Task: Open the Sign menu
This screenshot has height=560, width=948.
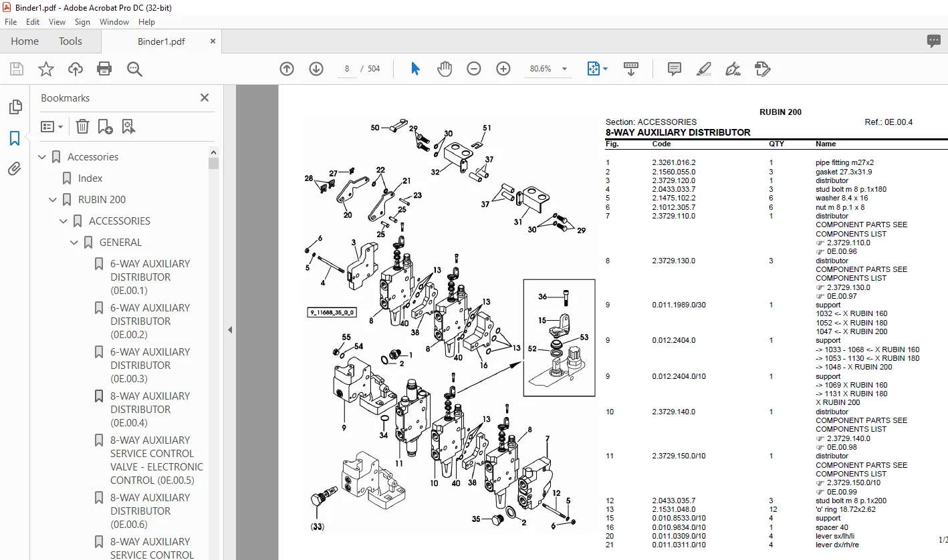Action: pyautogui.click(x=82, y=22)
